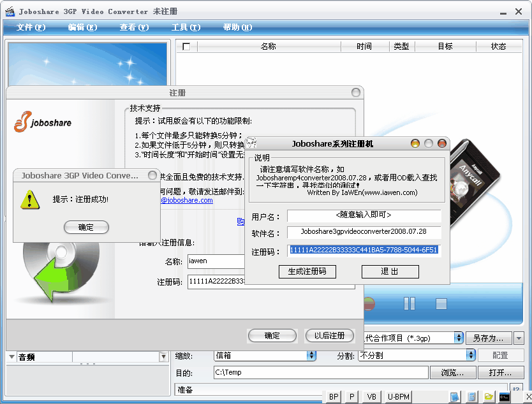
Task: Click the blue book icon in tray
Action: tap(455, 397)
